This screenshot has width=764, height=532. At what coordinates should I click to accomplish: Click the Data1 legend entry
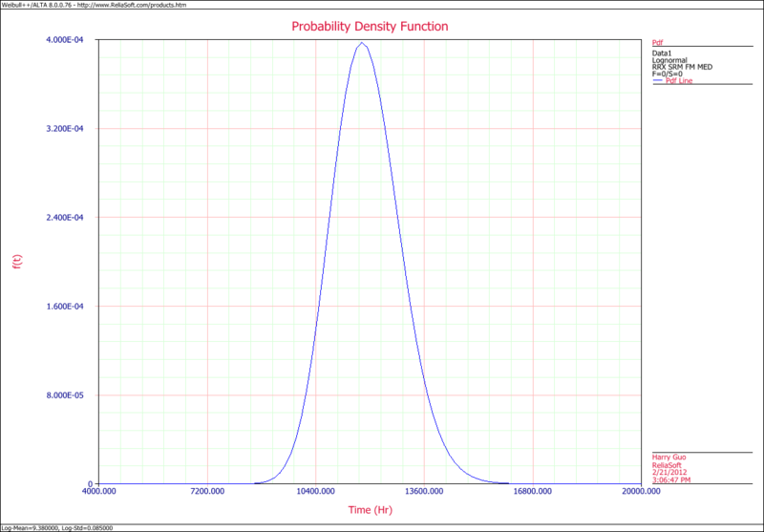[663, 52]
